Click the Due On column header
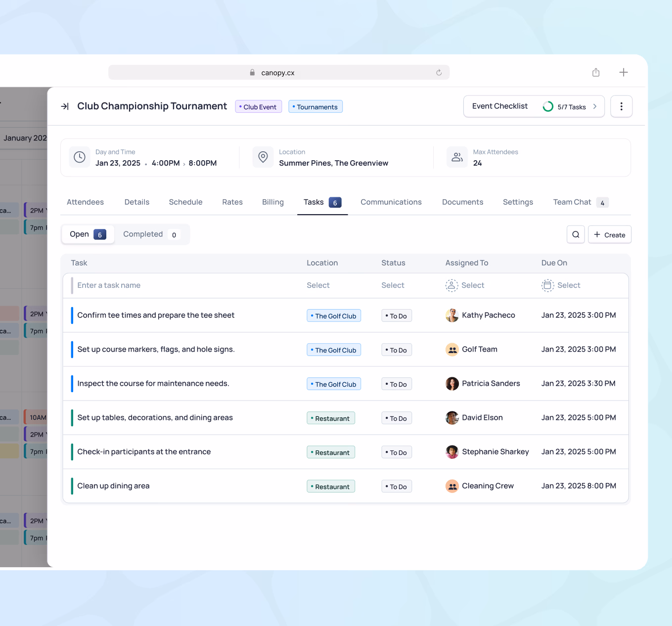Screen dimensions: 672x626 (554, 263)
